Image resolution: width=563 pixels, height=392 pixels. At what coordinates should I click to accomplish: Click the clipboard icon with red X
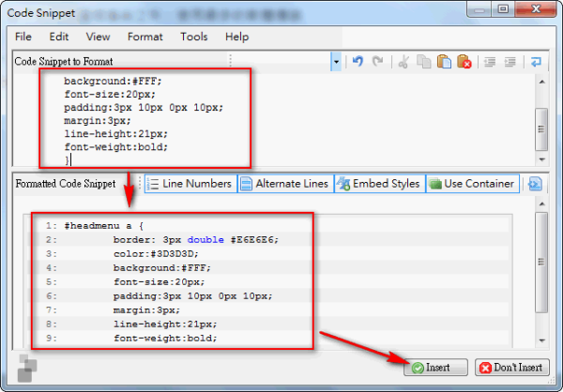(464, 61)
